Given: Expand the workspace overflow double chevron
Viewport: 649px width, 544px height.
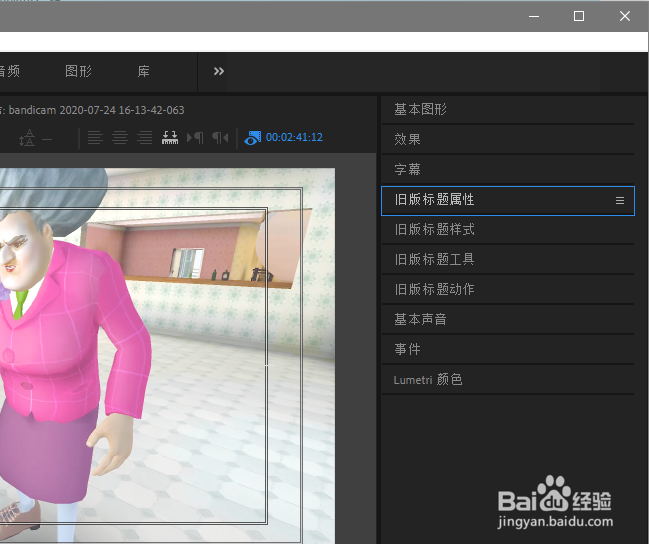Looking at the screenshot, I should click(x=219, y=71).
